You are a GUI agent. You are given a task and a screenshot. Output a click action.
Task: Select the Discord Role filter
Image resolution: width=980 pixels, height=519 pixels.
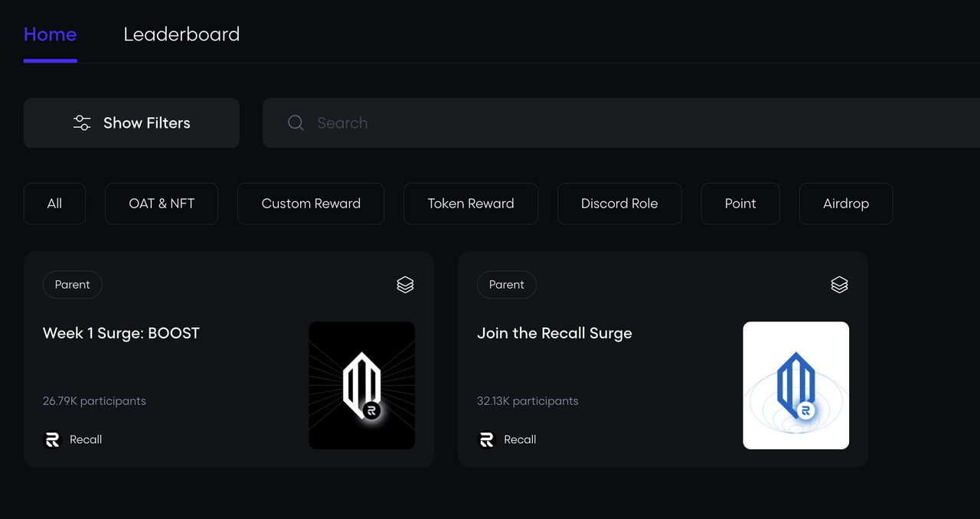[619, 204]
